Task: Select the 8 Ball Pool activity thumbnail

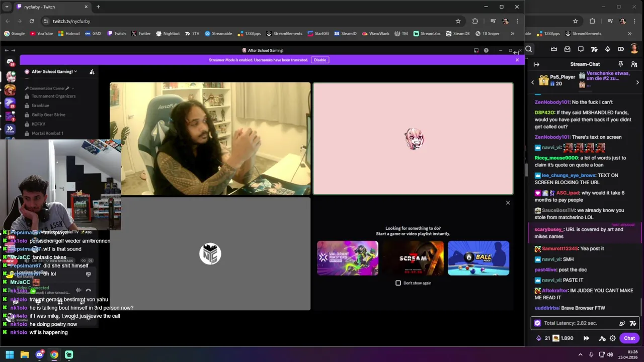Action: click(x=478, y=258)
